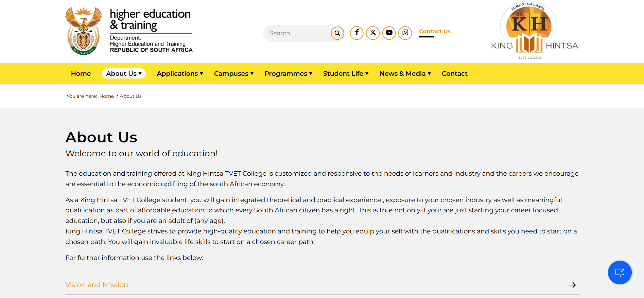Image resolution: width=644 pixels, height=298 pixels.
Task: Expand the About Us dropdown menu
Action: [124, 73]
